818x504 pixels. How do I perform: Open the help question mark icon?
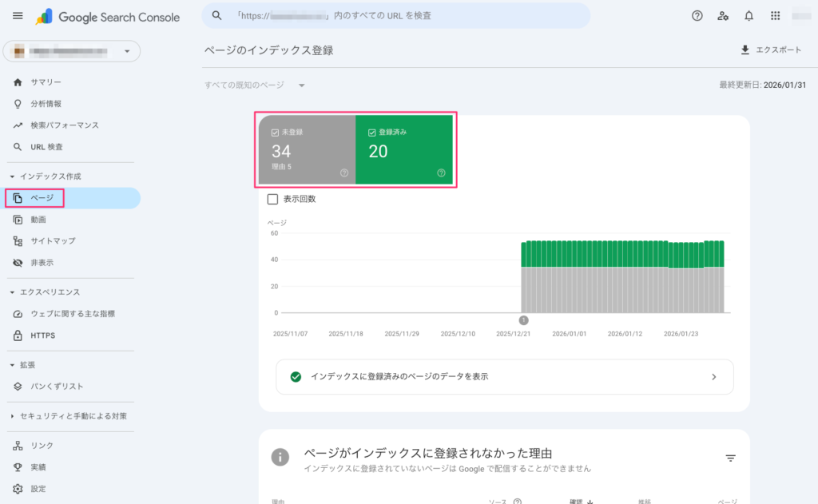tap(697, 15)
